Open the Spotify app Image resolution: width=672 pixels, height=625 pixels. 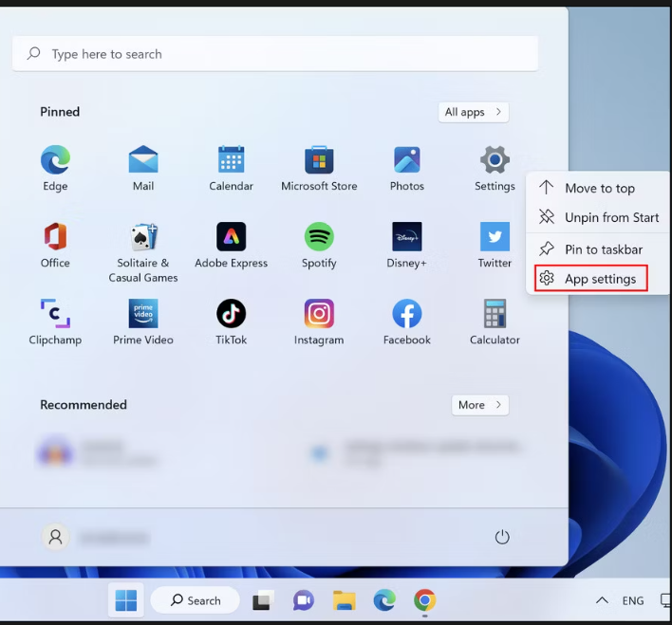[319, 246]
